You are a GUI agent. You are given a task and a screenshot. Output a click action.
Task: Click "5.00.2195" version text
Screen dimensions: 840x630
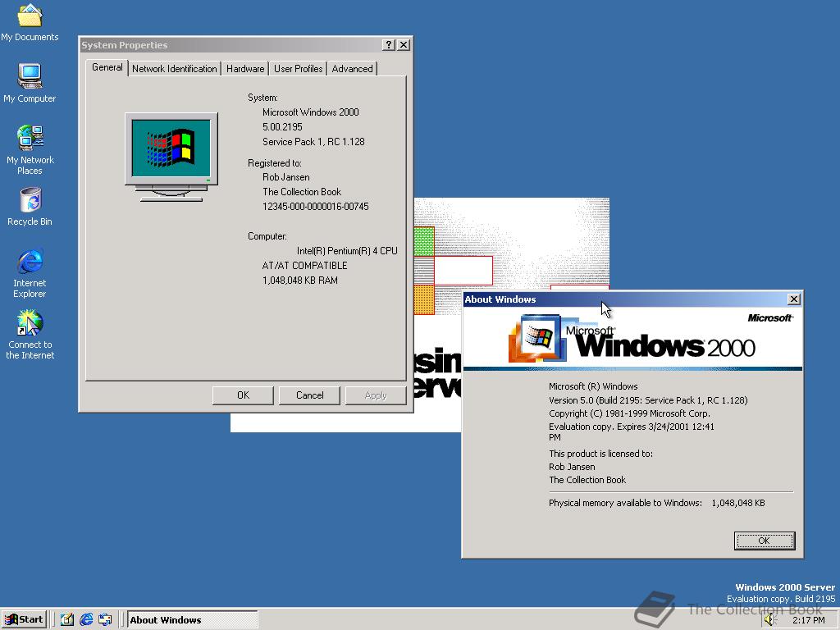(x=282, y=127)
